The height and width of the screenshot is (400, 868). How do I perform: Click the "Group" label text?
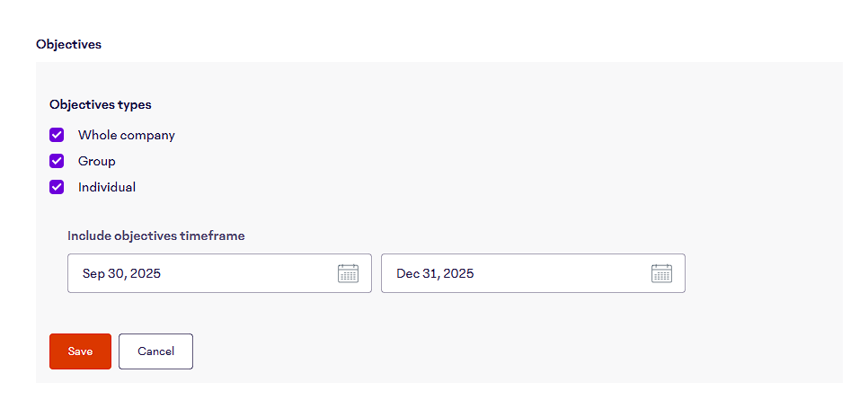click(97, 161)
